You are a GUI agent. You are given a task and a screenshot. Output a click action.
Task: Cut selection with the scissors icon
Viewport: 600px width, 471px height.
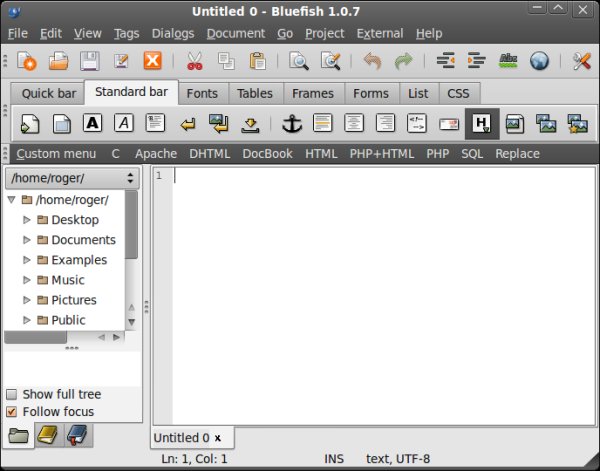(x=194, y=61)
